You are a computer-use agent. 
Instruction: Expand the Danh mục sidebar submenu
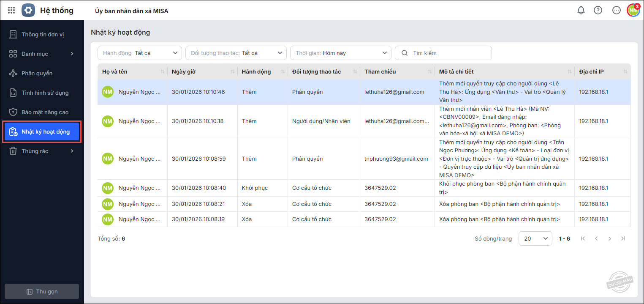tap(42, 54)
